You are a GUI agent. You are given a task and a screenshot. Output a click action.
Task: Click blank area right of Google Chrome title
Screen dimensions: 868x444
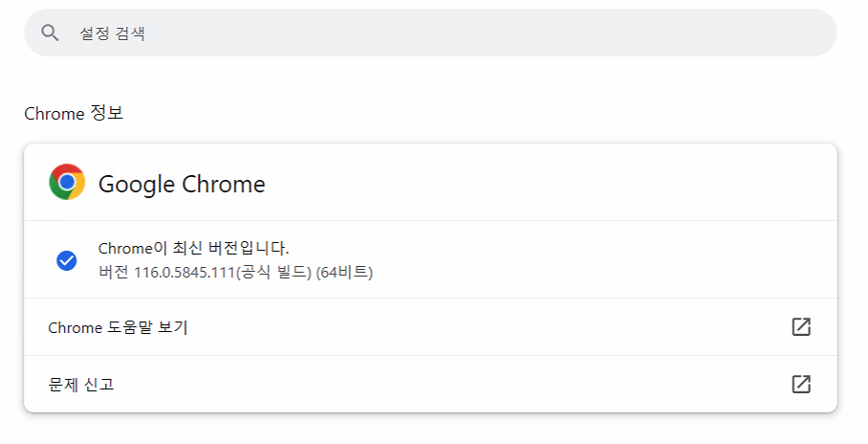click(x=574, y=184)
